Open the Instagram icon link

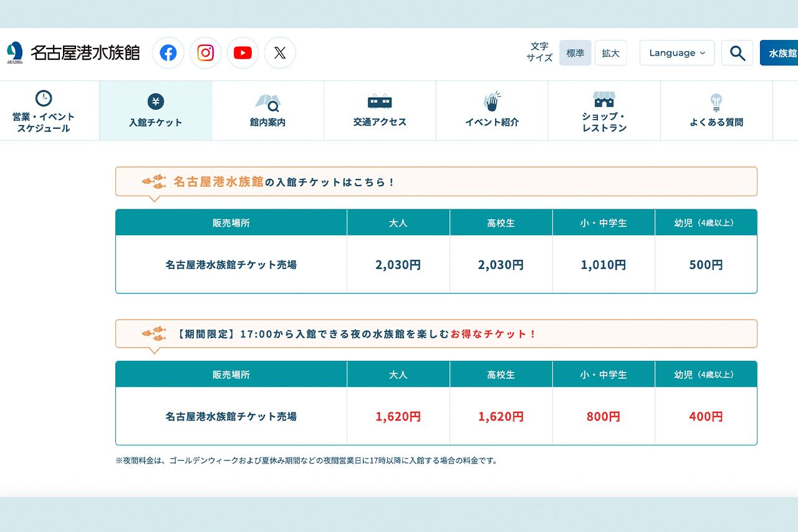pyautogui.click(x=206, y=53)
